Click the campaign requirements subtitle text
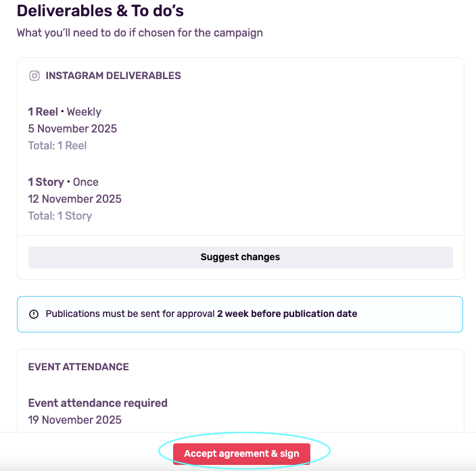 [139, 32]
